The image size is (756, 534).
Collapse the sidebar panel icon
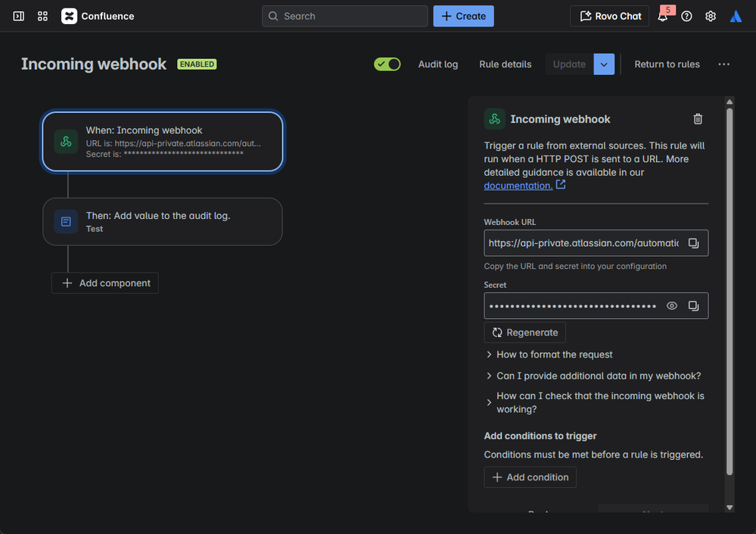[19, 17]
